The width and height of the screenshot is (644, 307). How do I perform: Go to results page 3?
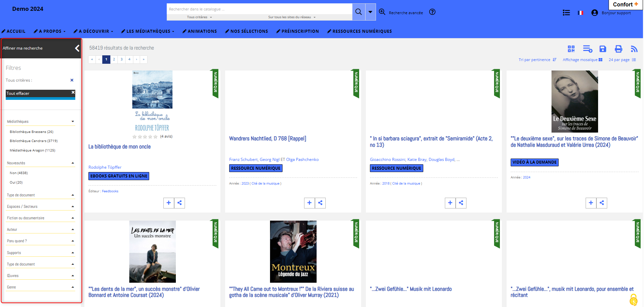[x=122, y=59]
